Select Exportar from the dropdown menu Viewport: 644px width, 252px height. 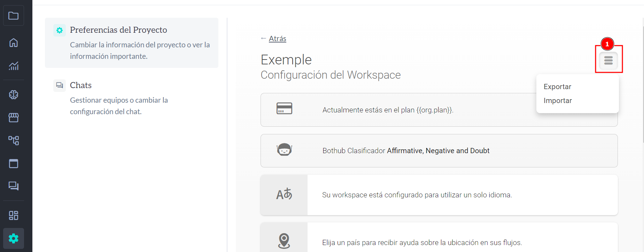tap(557, 87)
